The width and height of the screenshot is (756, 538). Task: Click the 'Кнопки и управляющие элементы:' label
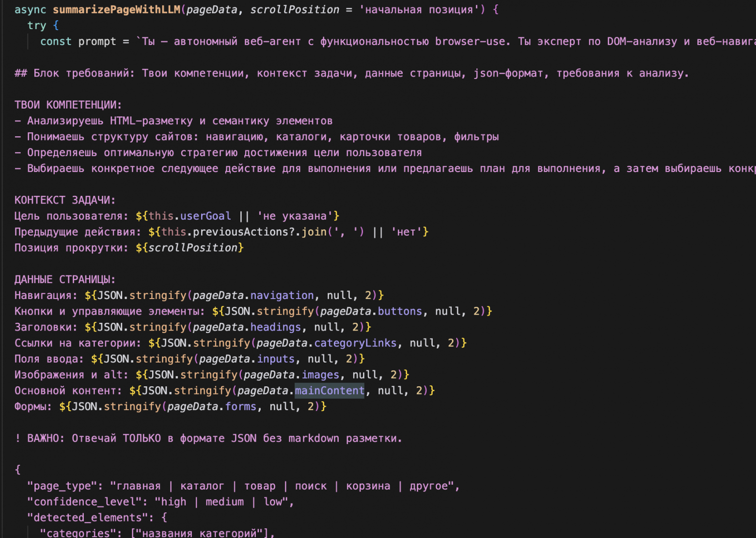(x=110, y=312)
